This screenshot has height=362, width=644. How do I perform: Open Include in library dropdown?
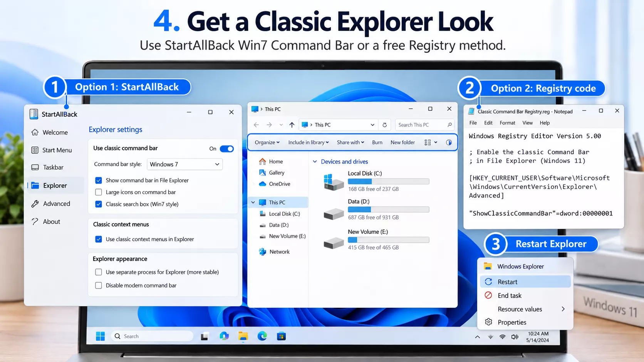pos(309,142)
